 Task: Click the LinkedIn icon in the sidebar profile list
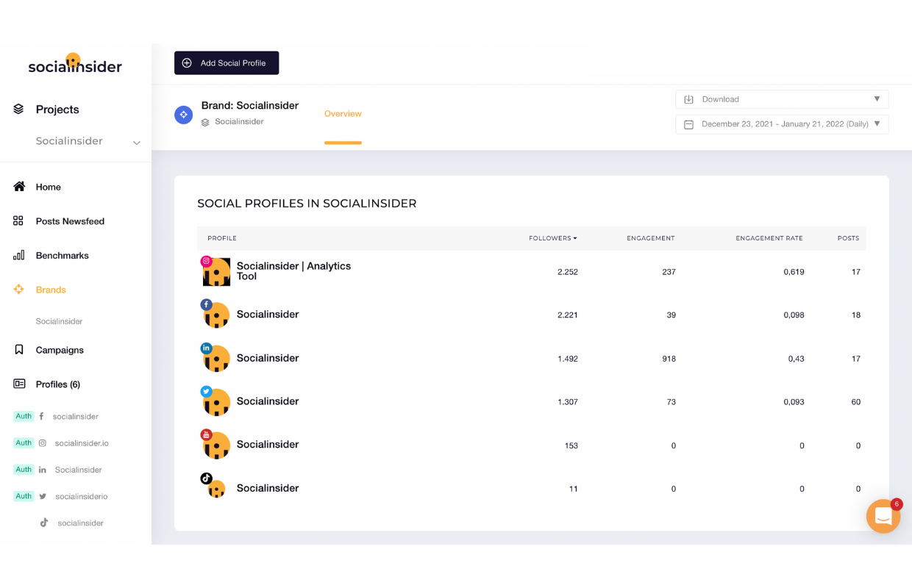(43, 470)
